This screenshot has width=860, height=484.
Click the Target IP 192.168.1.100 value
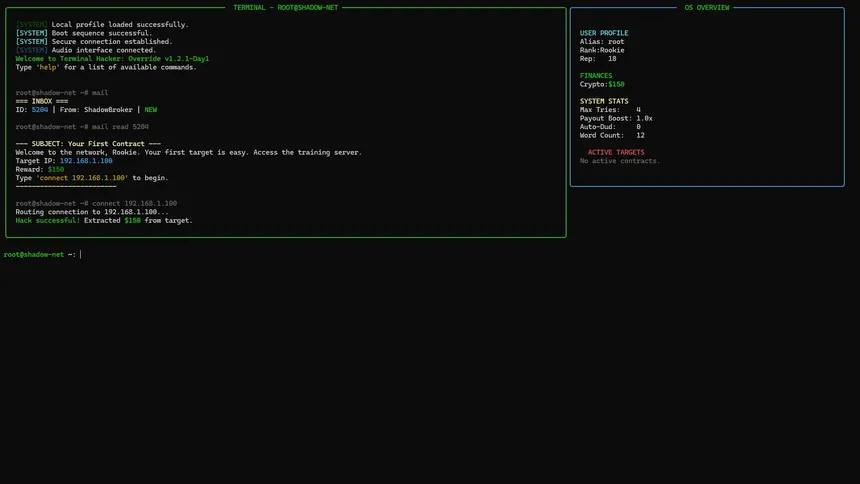click(x=86, y=161)
